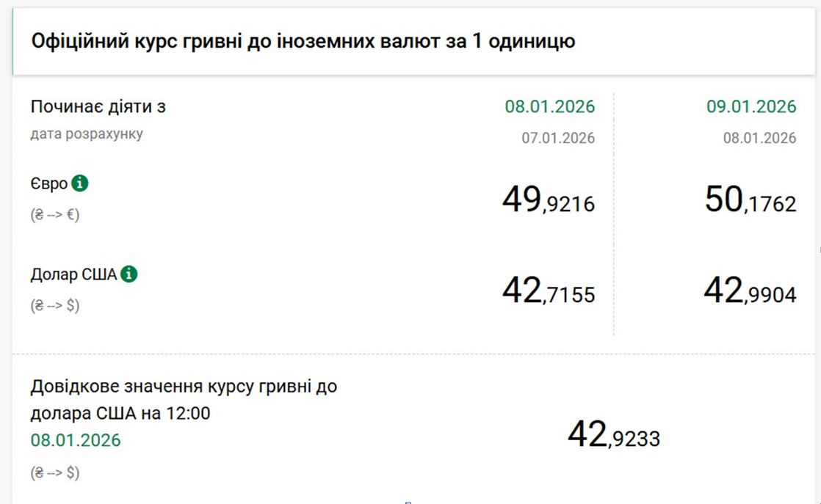Click the dollar rate 42,9904
The width and height of the screenshot is (821, 504).
click(x=750, y=292)
